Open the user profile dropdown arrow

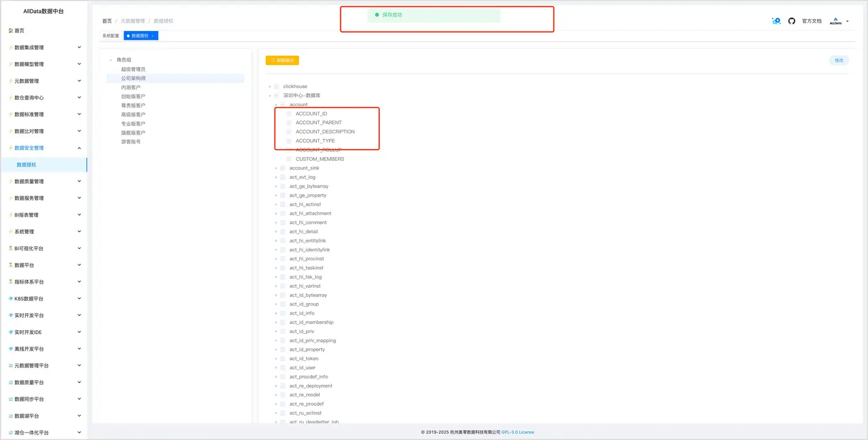tap(848, 22)
